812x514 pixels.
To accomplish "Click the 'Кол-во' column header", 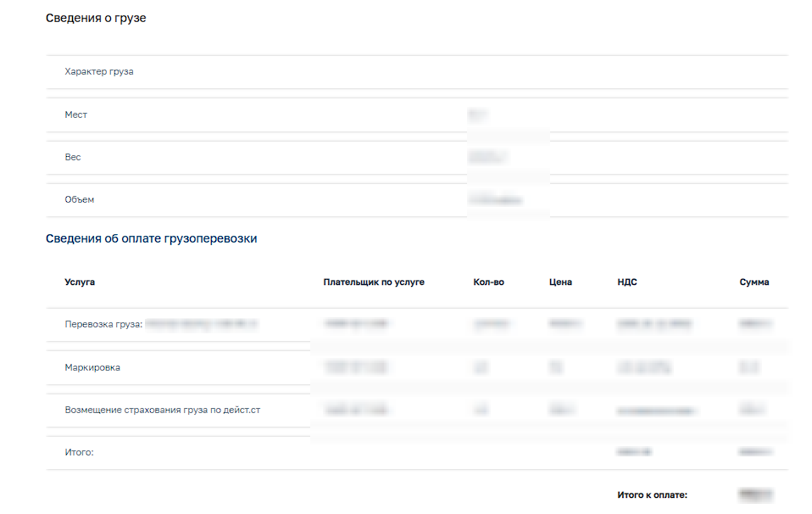I will (488, 282).
